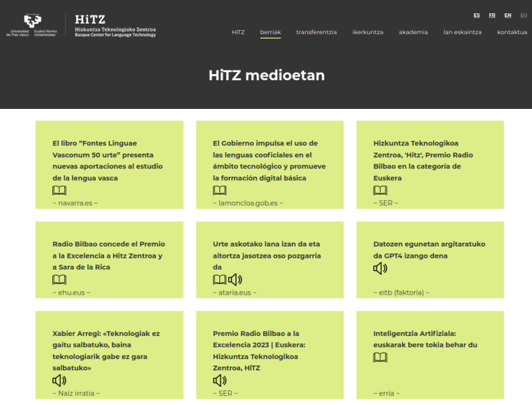
Task: Open book icon in the lamoncloa.gob.es card
Action: (219, 191)
